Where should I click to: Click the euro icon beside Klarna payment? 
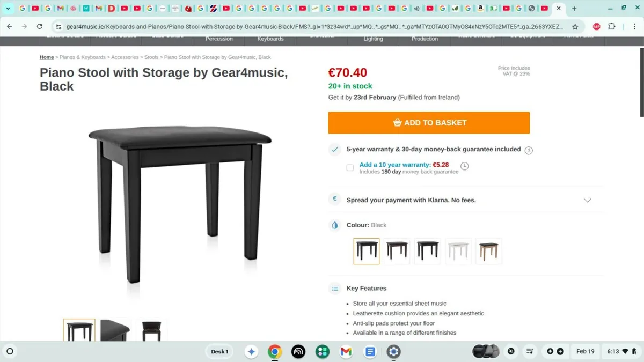point(334,200)
